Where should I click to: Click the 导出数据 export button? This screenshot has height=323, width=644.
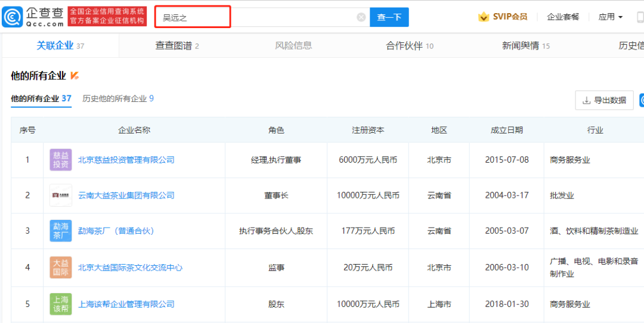coord(605,100)
